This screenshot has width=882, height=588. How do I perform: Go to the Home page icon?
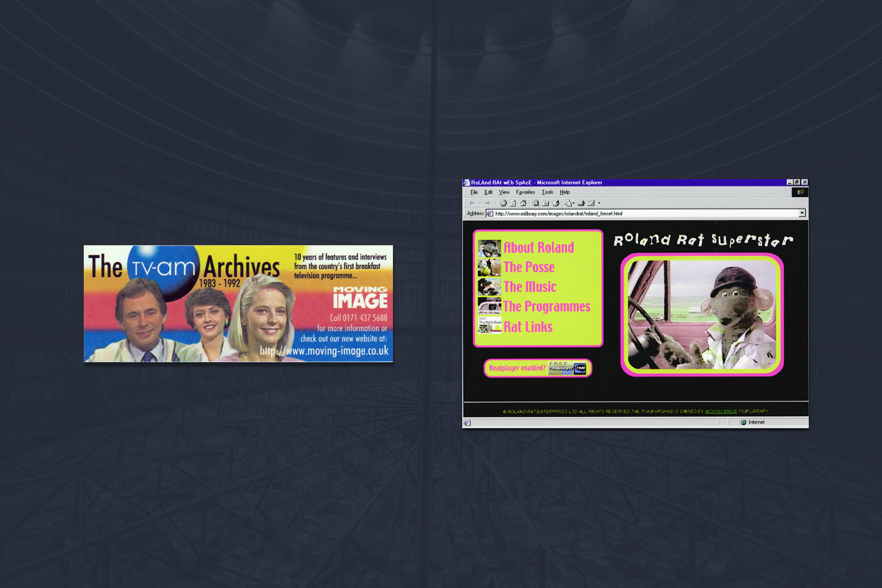tap(523, 203)
